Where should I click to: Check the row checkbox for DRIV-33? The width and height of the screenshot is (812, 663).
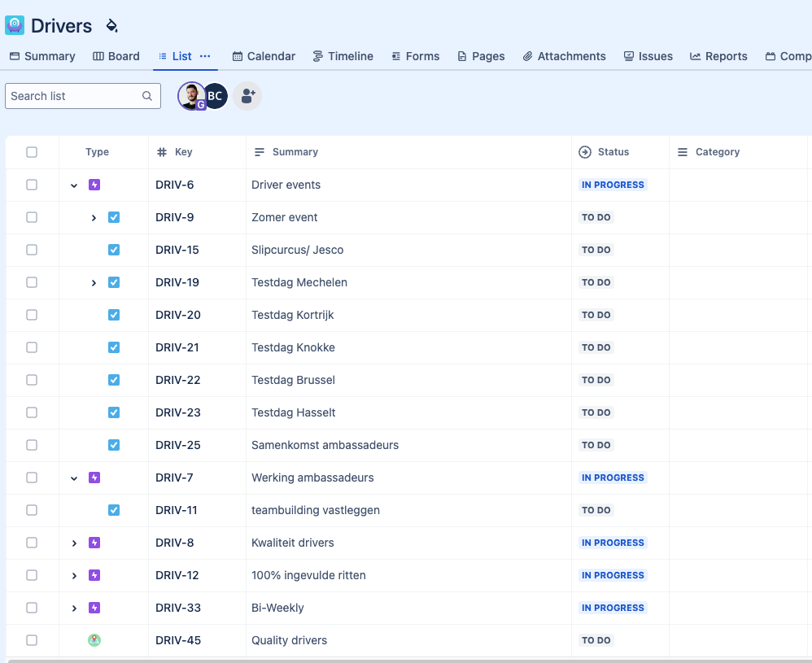(32, 608)
